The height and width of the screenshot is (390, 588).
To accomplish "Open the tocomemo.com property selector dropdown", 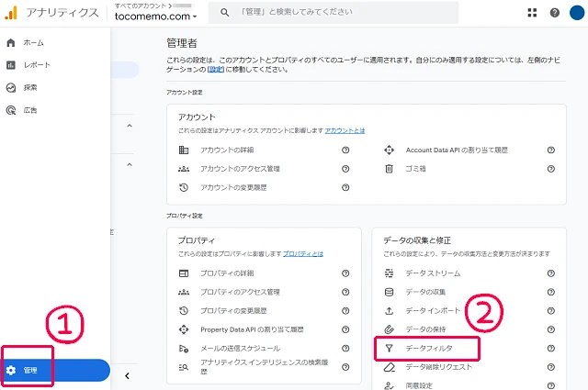I will click(x=155, y=17).
